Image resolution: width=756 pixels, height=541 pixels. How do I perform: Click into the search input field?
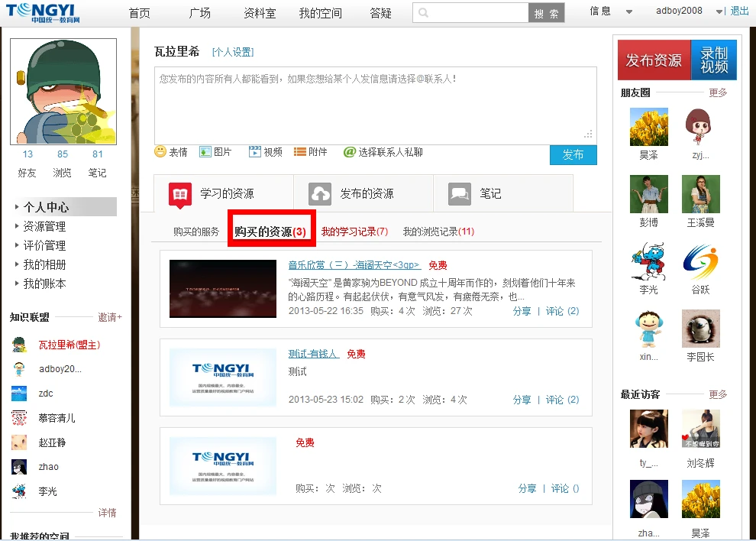(470, 13)
